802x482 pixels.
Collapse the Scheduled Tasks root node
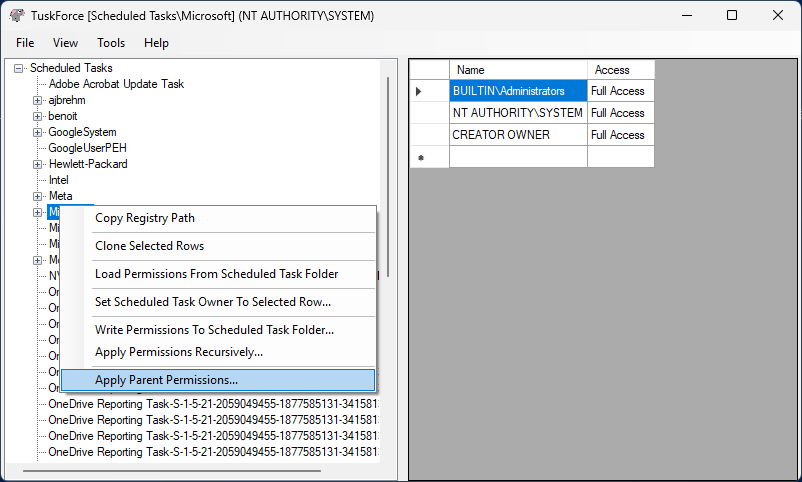click(x=19, y=68)
